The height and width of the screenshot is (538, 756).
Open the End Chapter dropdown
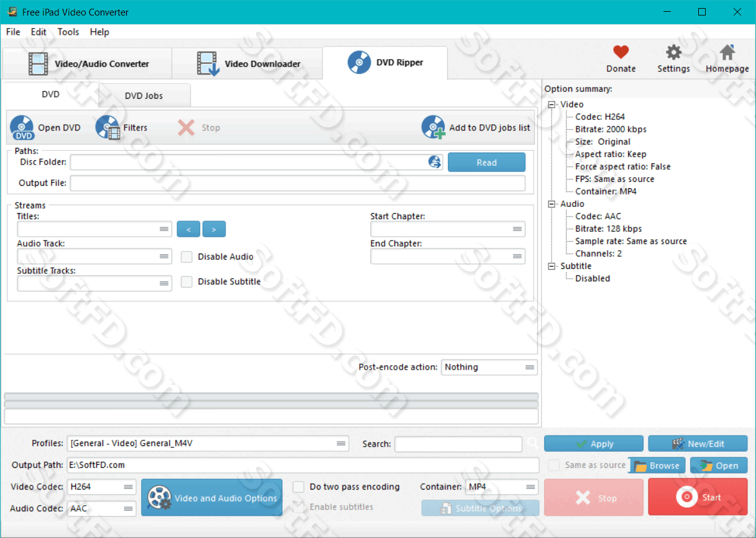(x=448, y=256)
